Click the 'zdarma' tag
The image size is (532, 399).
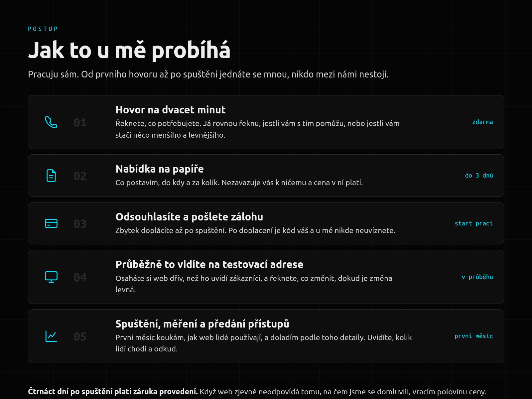482,122
